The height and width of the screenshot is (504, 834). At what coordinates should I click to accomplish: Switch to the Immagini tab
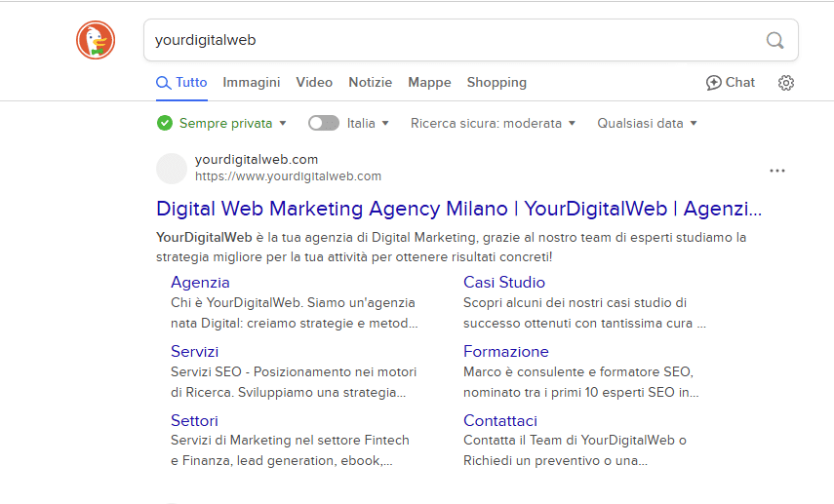[251, 83]
